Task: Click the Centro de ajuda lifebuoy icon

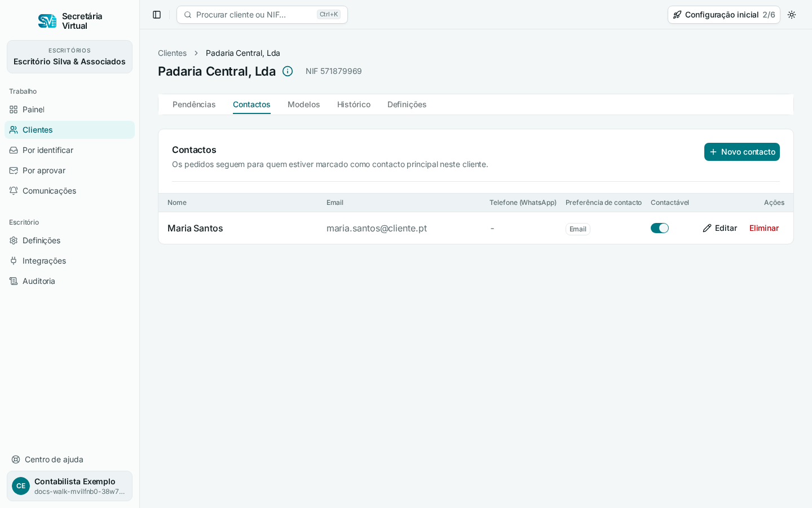Action: [x=16, y=459]
